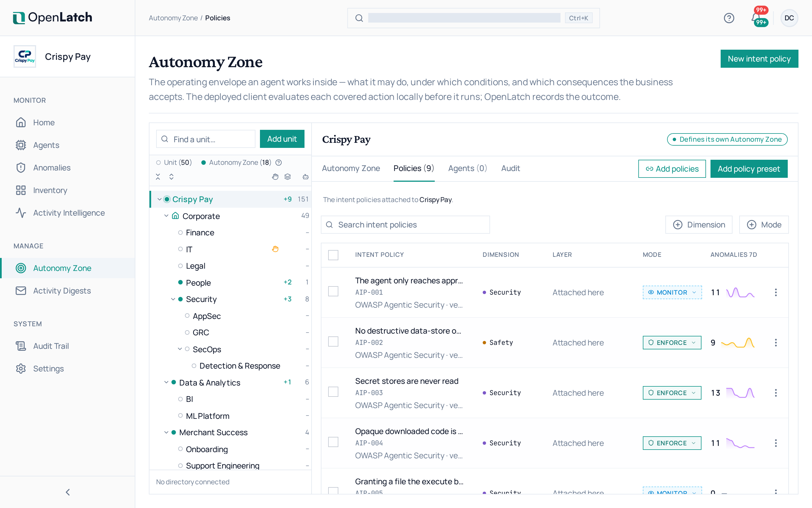The width and height of the screenshot is (812, 508).
Task: Collapse the Corporate tree node
Action: pos(166,216)
